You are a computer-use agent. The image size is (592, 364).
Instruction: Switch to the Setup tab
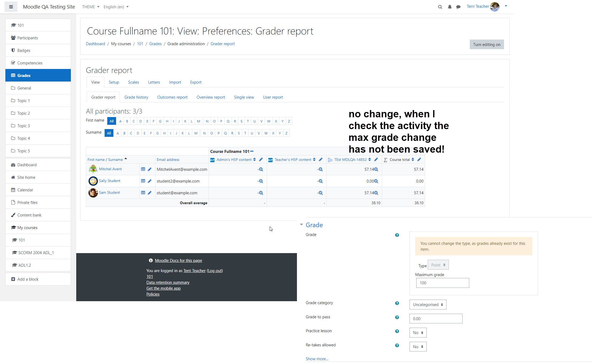(114, 82)
